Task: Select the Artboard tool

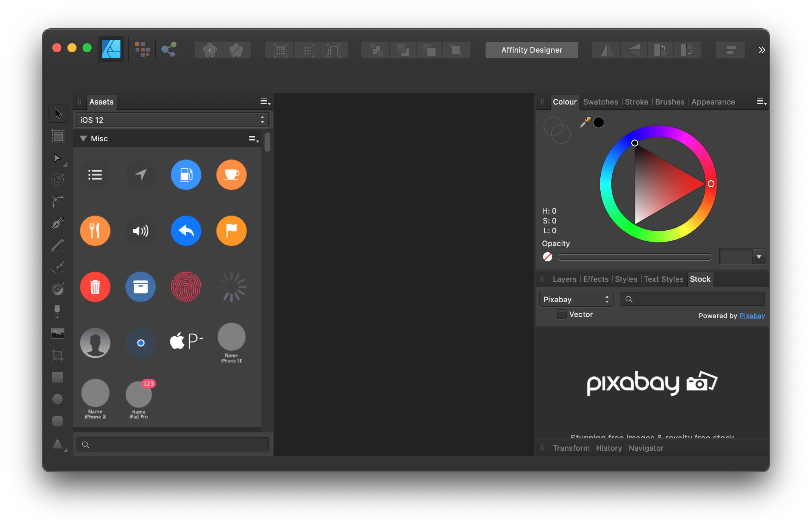Action: coord(58,136)
